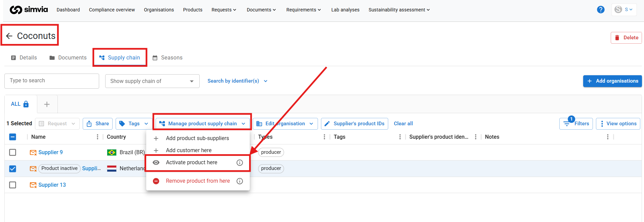Expand the Requests menu
Screen dimensions: 644x222
(x=224, y=10)
